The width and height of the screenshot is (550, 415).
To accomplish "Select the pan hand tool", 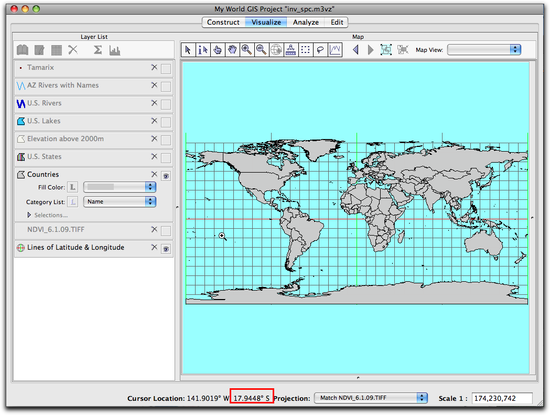I will click(232, 50).
